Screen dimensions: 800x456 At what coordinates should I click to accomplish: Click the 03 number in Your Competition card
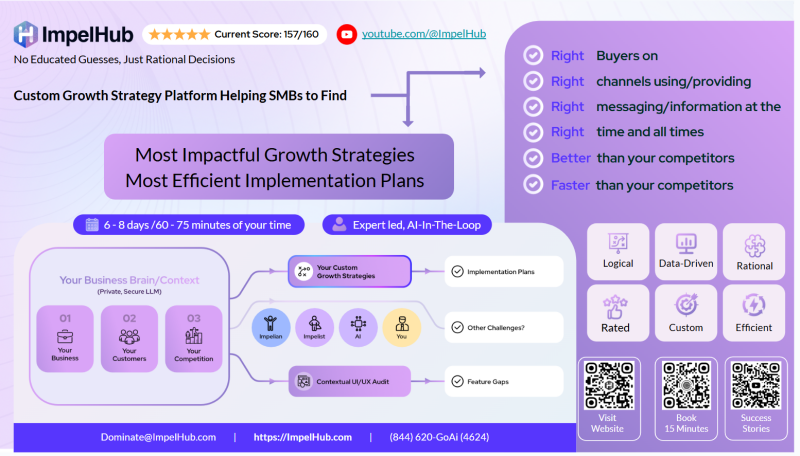coord(193,318)
